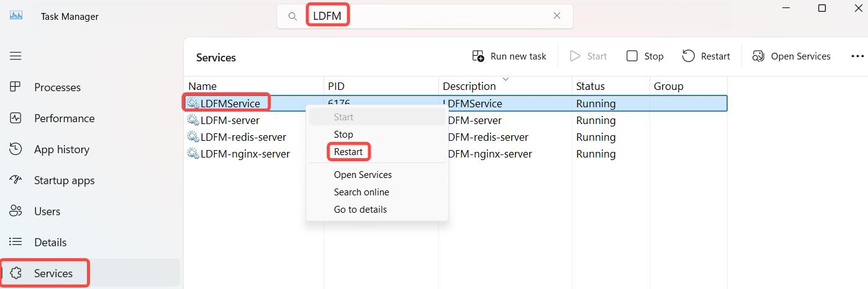Viewport: 868px width, 289px height.
Task: Switch to Startup apps page
Action: pos(64,180)
